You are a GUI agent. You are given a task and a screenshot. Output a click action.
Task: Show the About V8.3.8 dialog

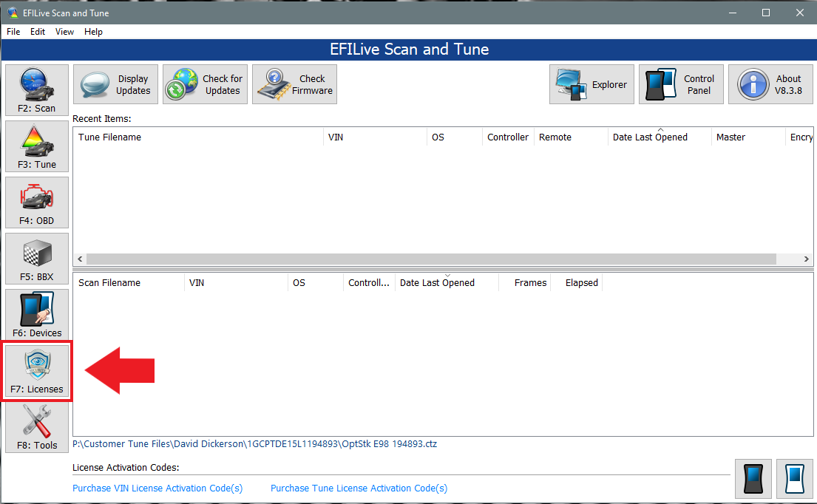pos(770,84)
